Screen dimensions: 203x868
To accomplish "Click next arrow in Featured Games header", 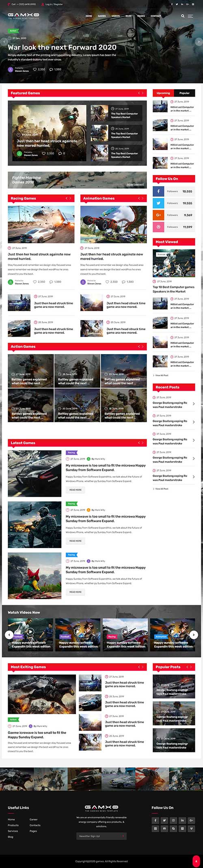I will [x=143, y=93].
